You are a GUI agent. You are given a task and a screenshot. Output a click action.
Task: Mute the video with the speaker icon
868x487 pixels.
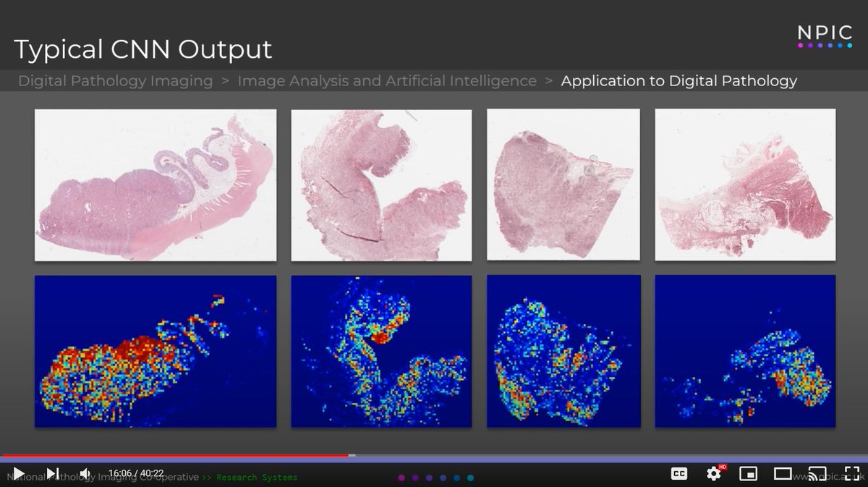coord(85,473)
